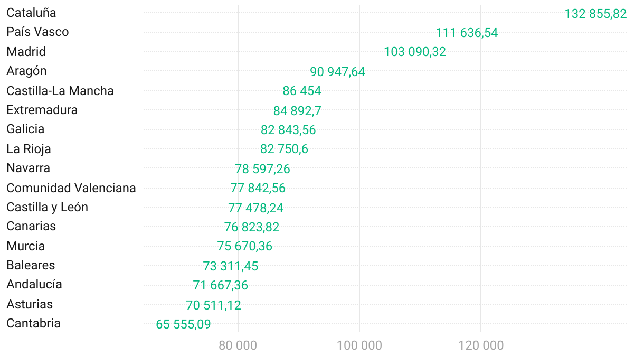
Task: Click the Andalucía value 71 667,36
Action: point(220,285)
